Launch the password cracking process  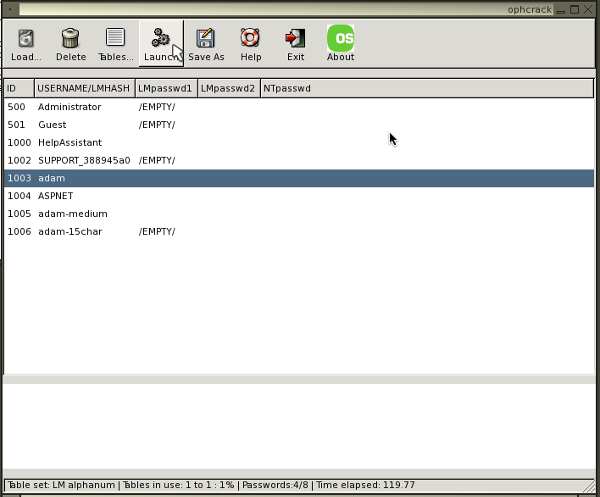point(160,39)
